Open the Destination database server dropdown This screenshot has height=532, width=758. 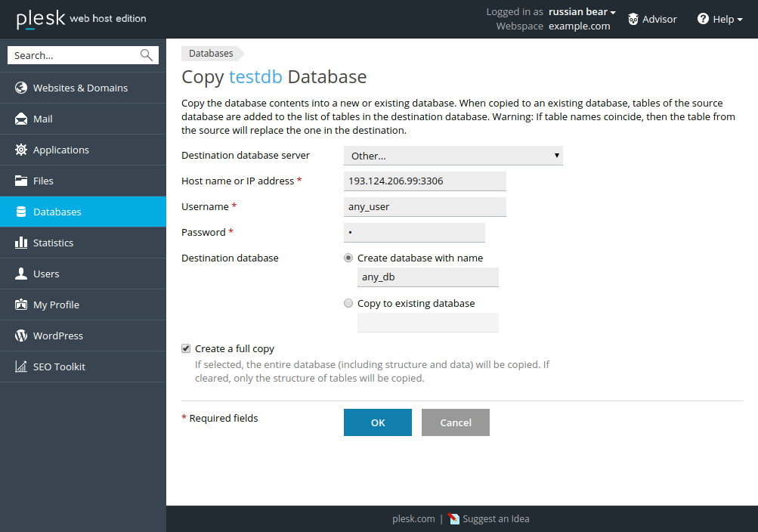click(453, 156)
